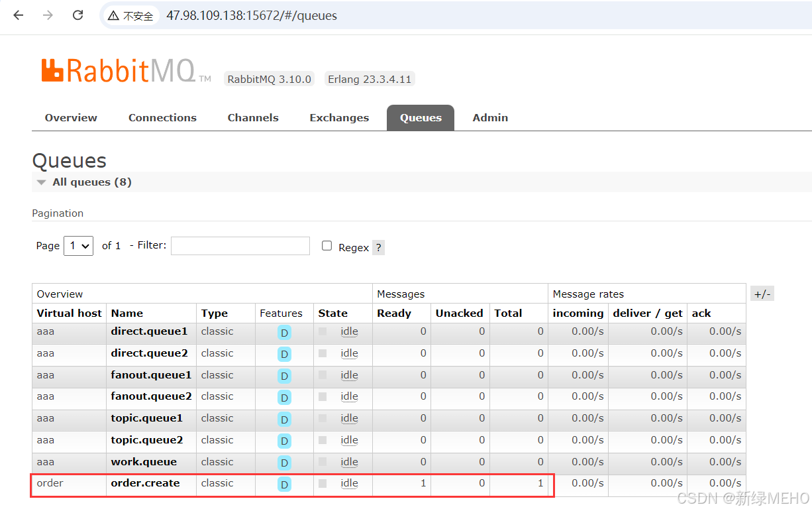
Task: Click the not-secure warning badge in address bar
Action: pos(131,16)
